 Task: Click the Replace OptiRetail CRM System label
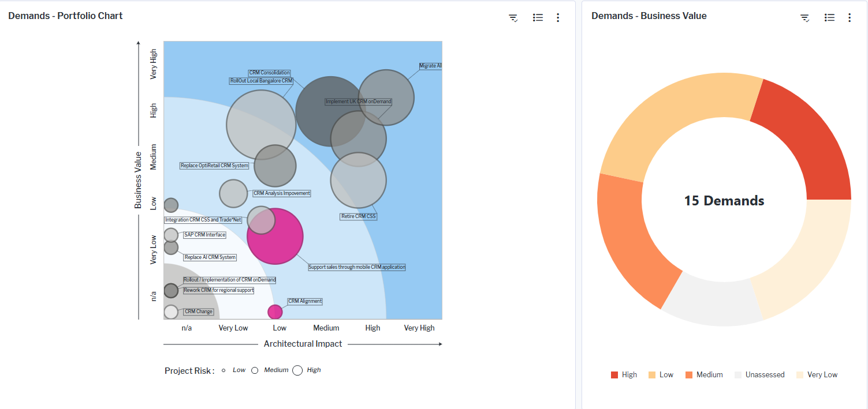[x=214, y=166]
